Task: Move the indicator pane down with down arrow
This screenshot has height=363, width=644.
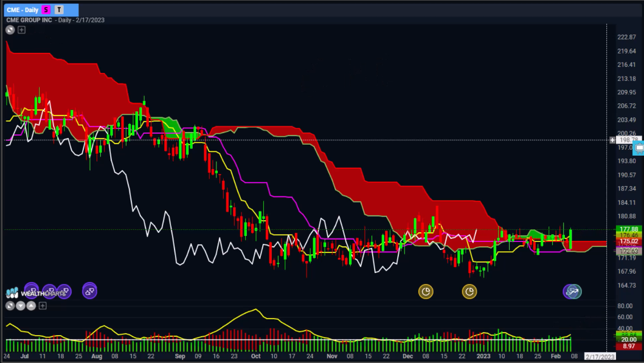Action: pyautogui.click(x=21, y=306)
